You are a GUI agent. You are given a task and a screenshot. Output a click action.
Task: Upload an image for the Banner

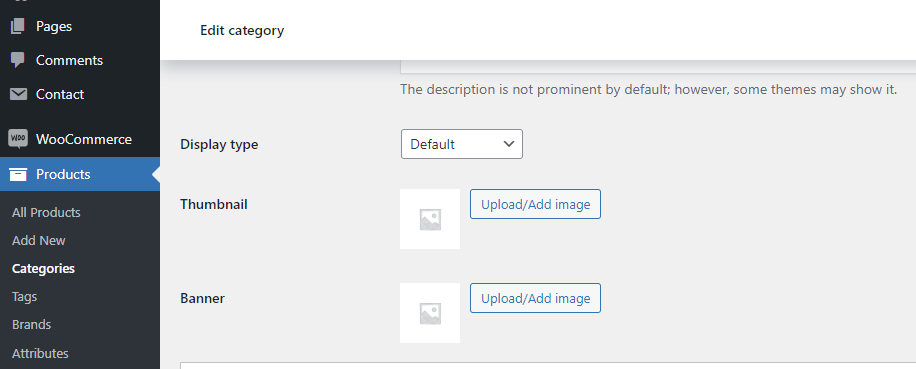(535, 298)
